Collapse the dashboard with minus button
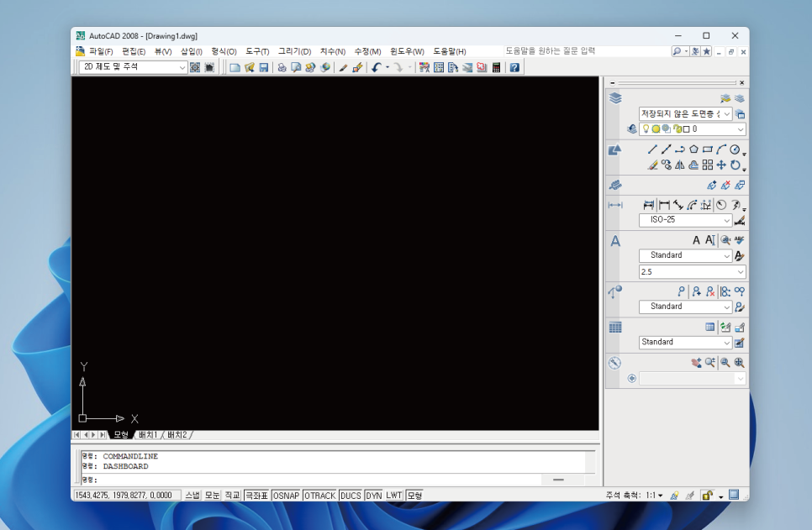 point(613,83)
